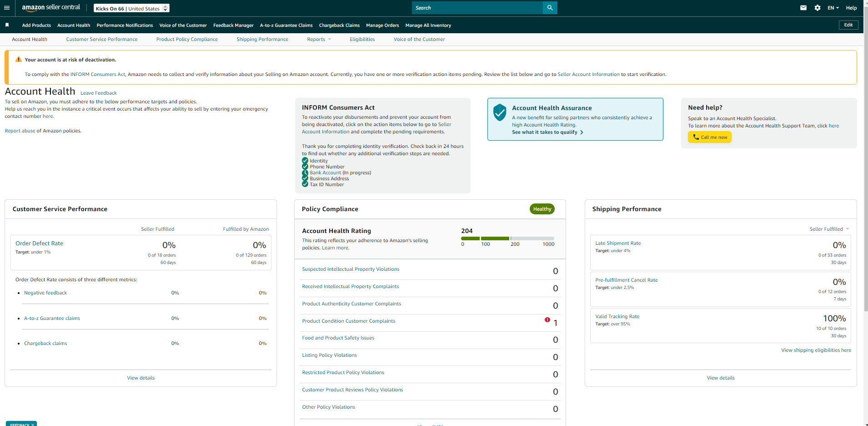Viewport: 868px width, 426px height.
Task: Click the arrow after See what it takes to qualify
Action: pos(582,132)
